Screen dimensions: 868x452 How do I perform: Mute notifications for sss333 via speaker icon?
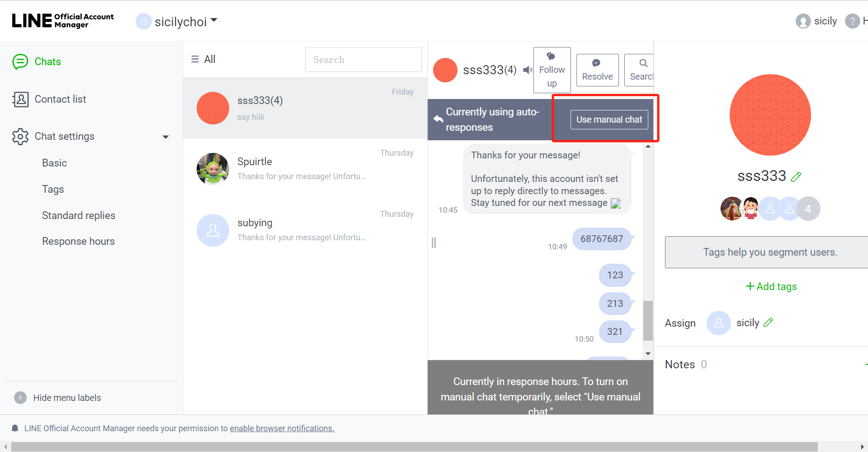point(527,70)
